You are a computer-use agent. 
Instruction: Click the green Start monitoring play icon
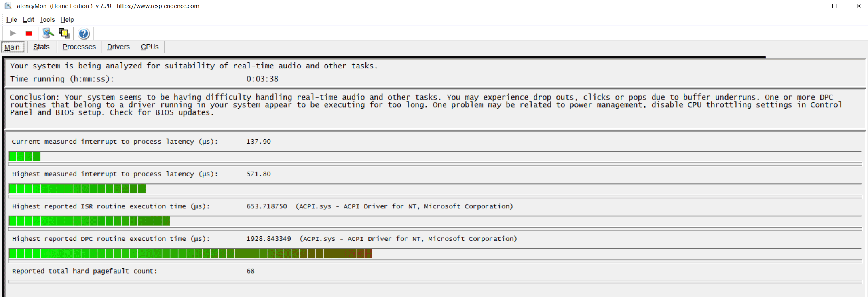13,33
